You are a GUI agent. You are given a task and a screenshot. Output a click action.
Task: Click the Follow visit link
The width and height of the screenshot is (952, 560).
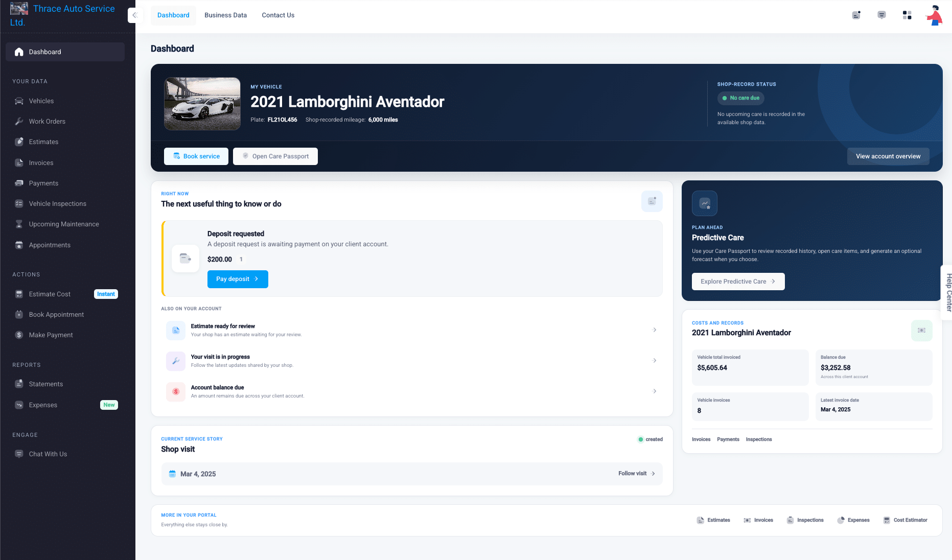pyautogui.click(x=637, y=474)
